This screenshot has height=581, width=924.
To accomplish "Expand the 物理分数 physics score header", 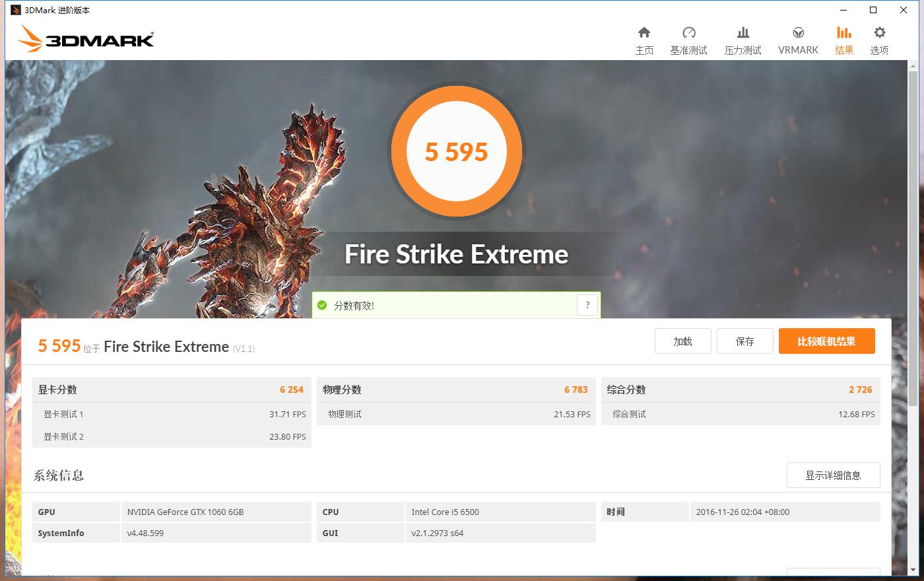I will pos(456,390).
